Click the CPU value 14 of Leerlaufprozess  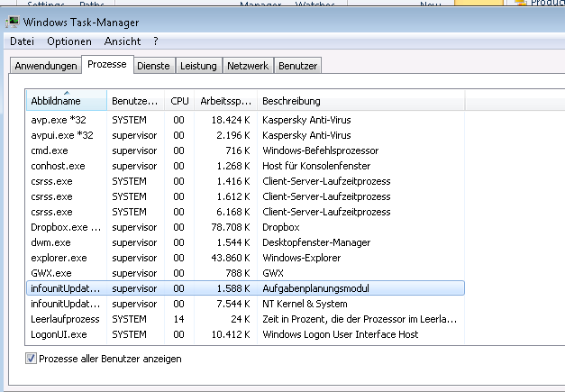point(178,319)
